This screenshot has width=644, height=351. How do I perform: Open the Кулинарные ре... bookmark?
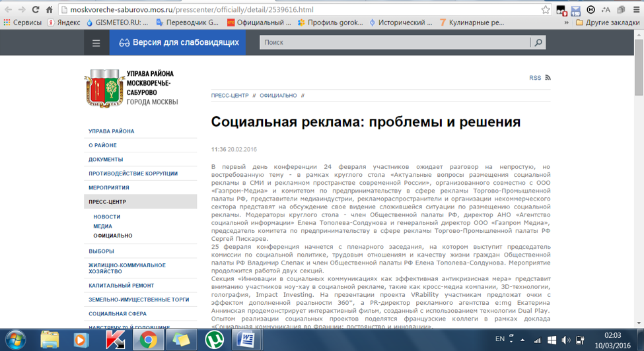[472, 22]
